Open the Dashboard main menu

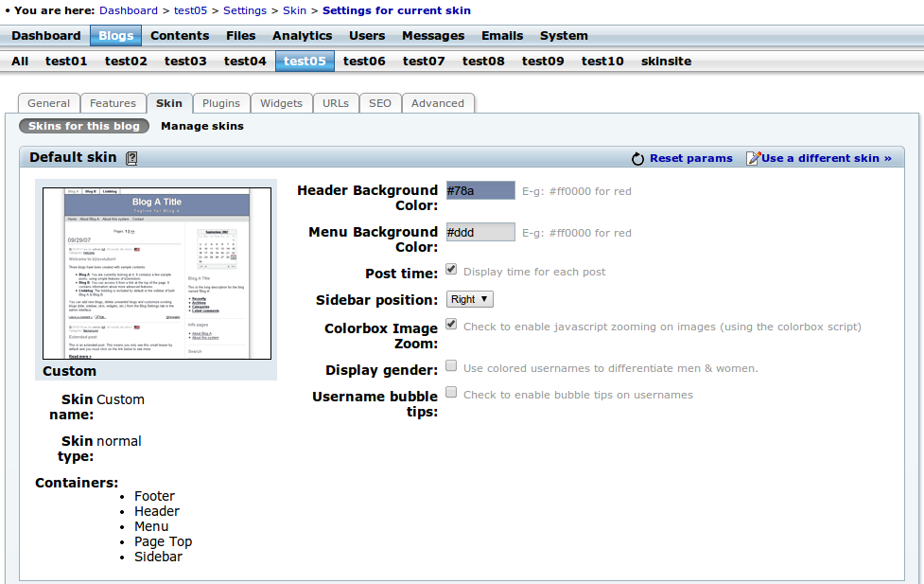point(46,35)
